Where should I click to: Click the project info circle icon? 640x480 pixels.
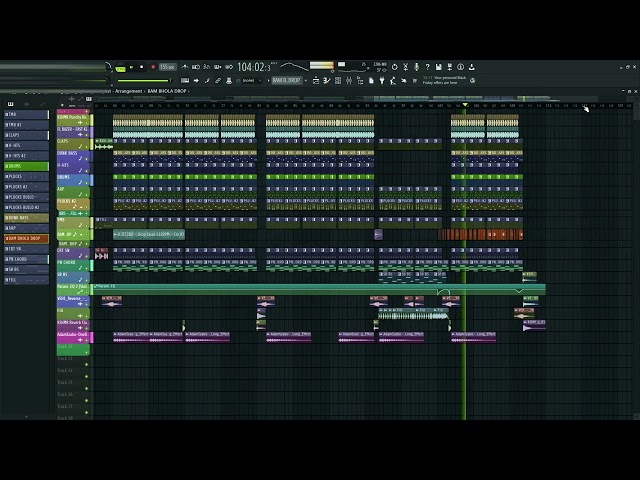[460, 67]
